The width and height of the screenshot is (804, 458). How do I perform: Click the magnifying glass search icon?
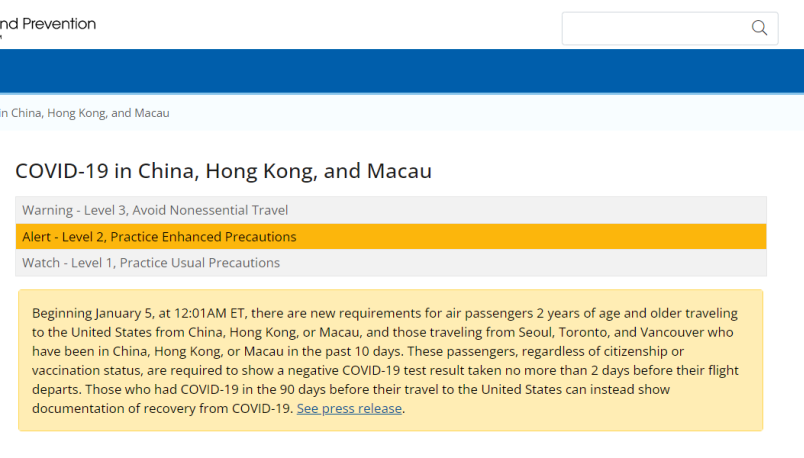(x=759, y=28)
